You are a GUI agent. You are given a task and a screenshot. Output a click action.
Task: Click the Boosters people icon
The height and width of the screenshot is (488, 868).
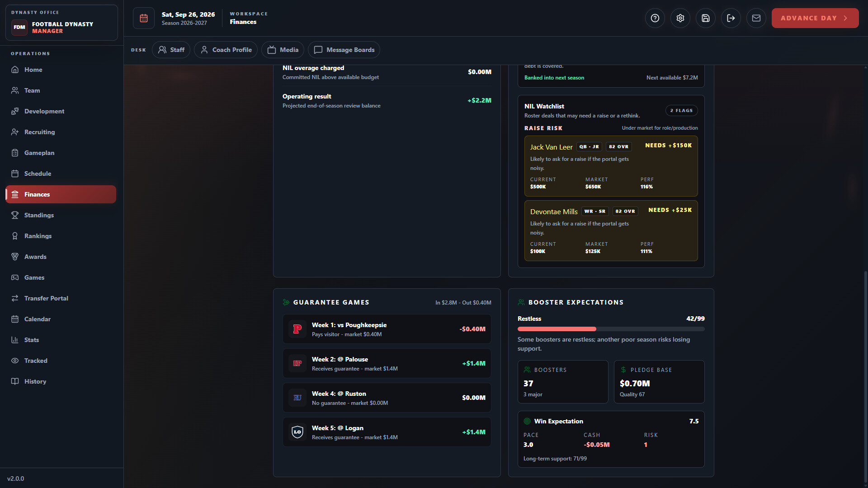click(527, 370)
